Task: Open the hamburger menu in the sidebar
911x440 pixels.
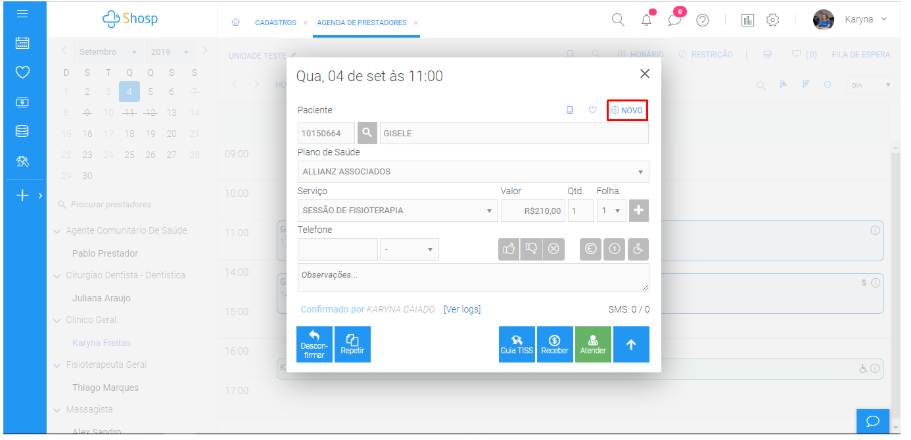Action: (x=22, y=13)
